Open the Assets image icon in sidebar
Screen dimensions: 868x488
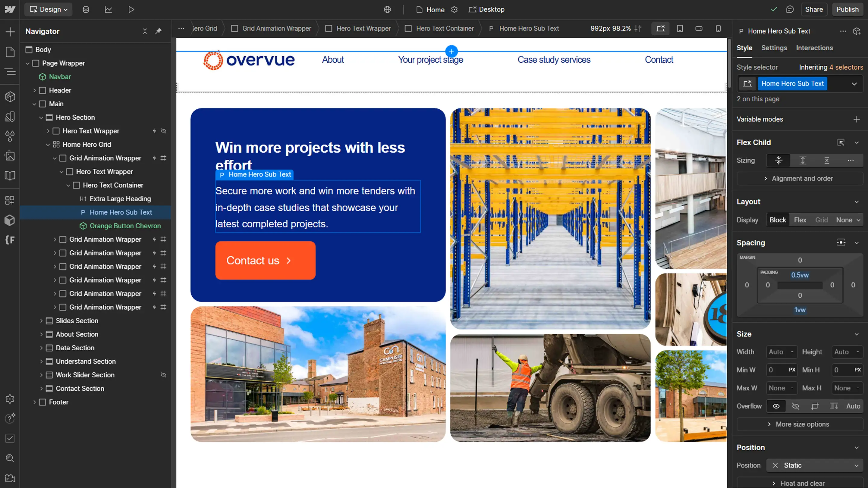pyautogui.click(x=10, y=156)
